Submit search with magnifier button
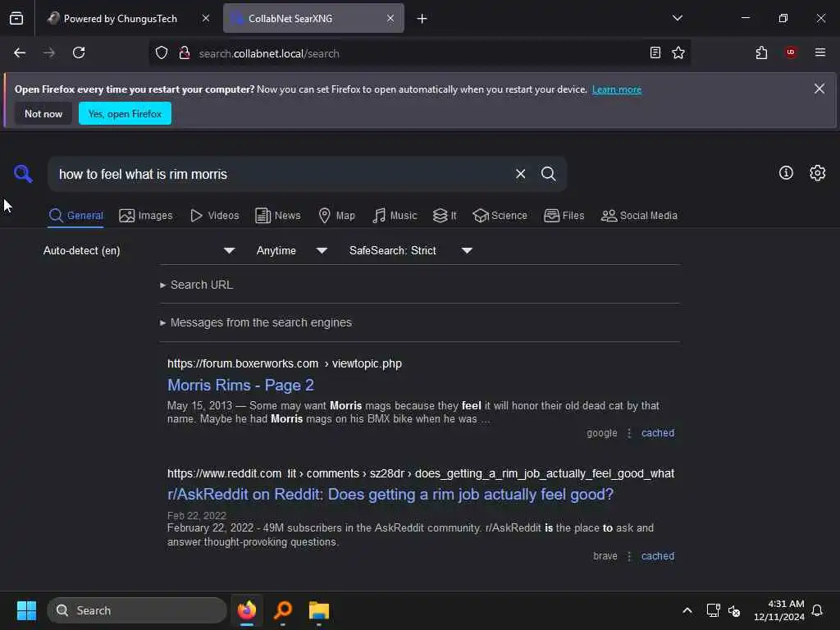The width and height of the screenshot is (840, 630). tap(548, 174)
